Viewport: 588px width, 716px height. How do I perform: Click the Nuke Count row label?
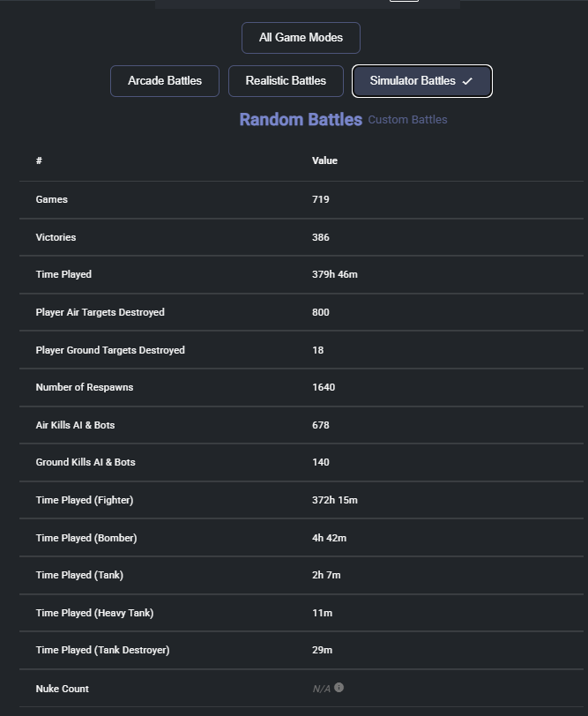tap(62, 689)
